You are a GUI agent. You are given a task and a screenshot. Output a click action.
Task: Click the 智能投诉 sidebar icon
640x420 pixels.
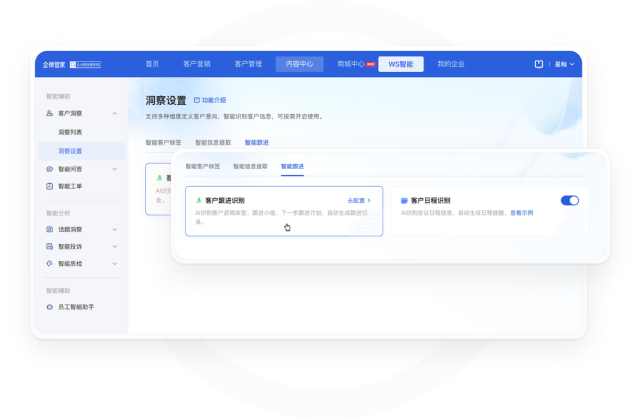click(x=50, y=246)
